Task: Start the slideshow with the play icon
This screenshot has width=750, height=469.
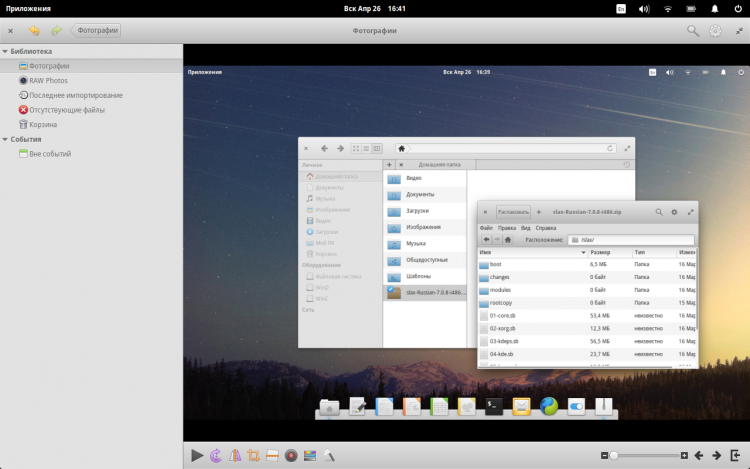Action: tap(197, 455)
